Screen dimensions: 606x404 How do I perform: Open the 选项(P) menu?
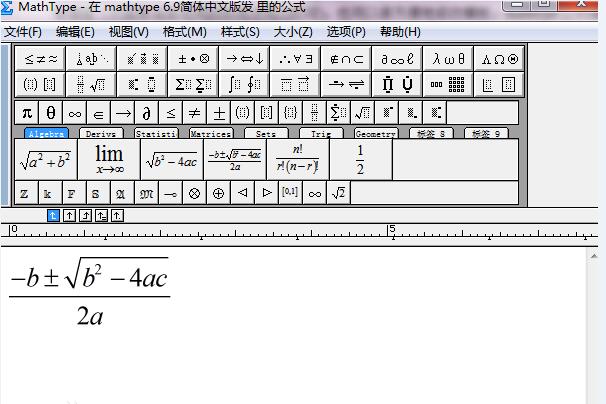[x=346, y=32]
